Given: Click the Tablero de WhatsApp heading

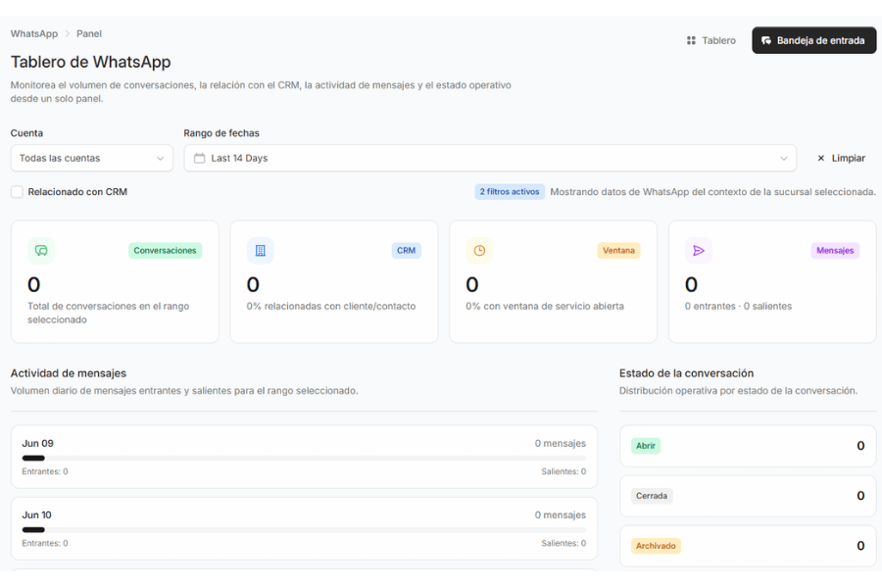Looking at the screenshot, I should tap(90, 62).
